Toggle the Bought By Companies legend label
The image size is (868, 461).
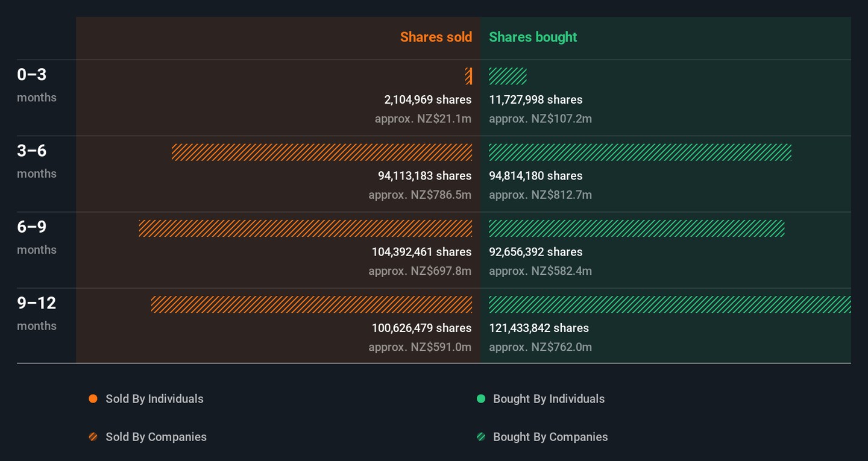pos(550,437)
